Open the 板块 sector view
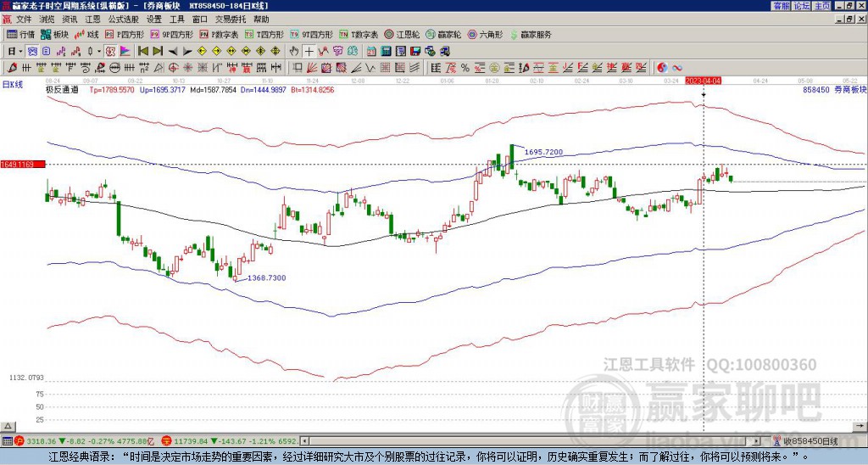 click(55, 34)
